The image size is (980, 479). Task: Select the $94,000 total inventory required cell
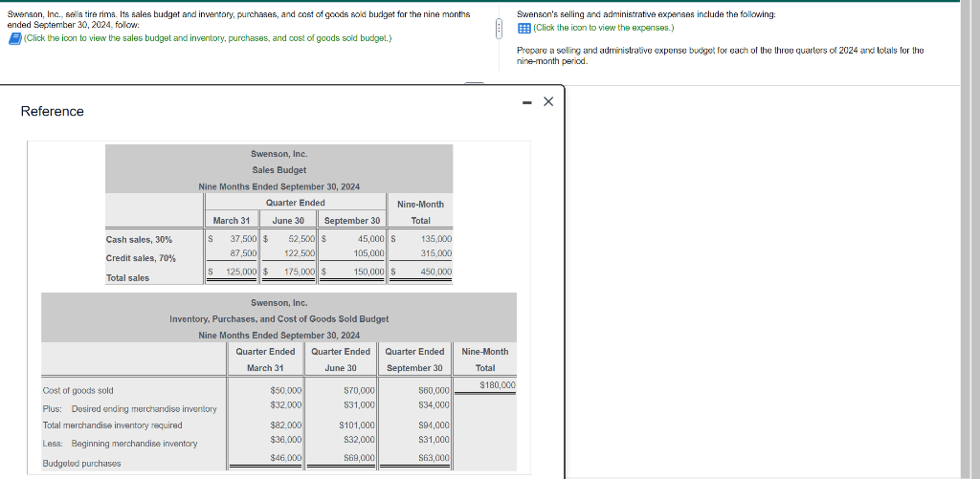(434, 425)
